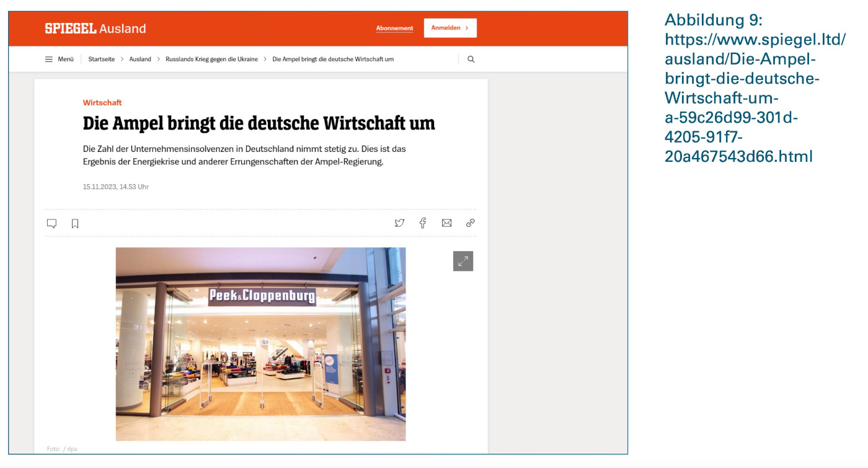Click the current article breadcrumb title
The width and height of the screenshot is (868, 468).
pos(333,60)
